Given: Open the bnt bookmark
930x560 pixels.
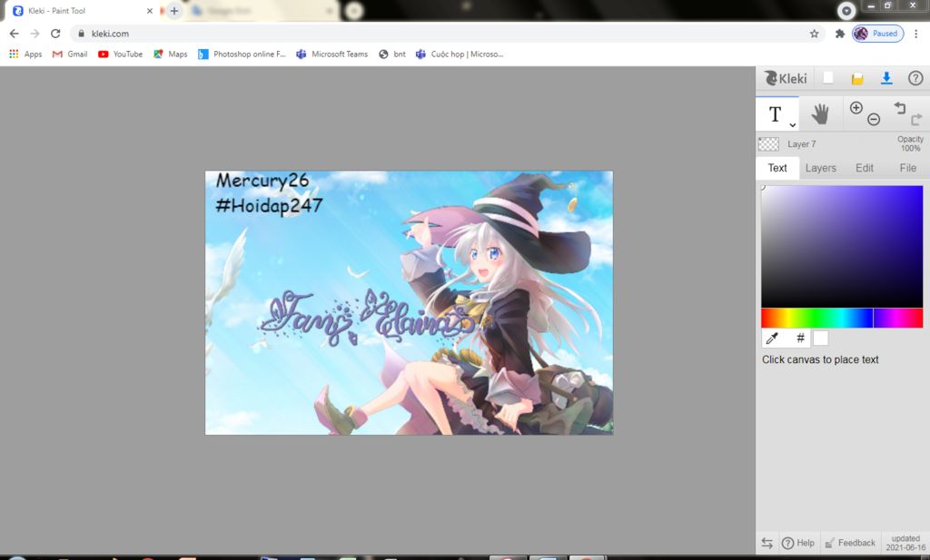Looking at the screenshot, I should coord(392,54).
